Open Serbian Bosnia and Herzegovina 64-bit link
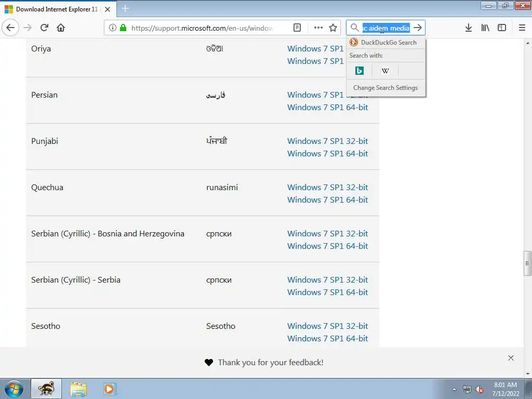 click(327, 246)
